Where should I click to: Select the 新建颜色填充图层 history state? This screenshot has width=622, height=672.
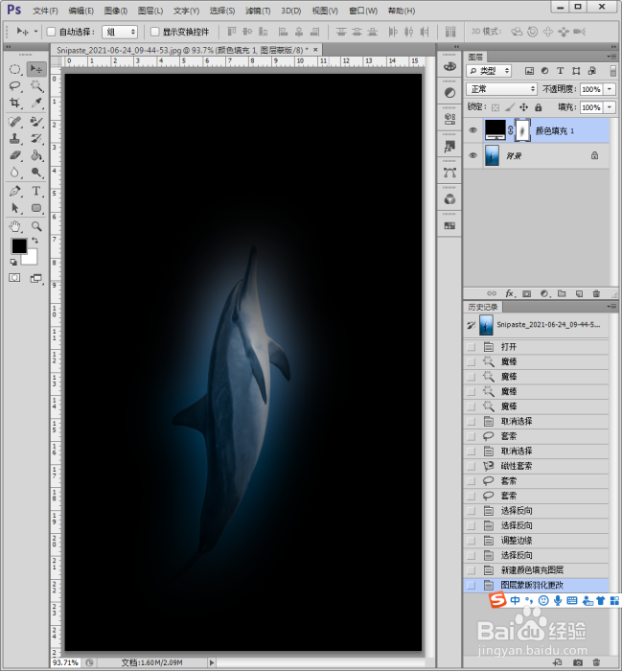click(x=536, y=570)
